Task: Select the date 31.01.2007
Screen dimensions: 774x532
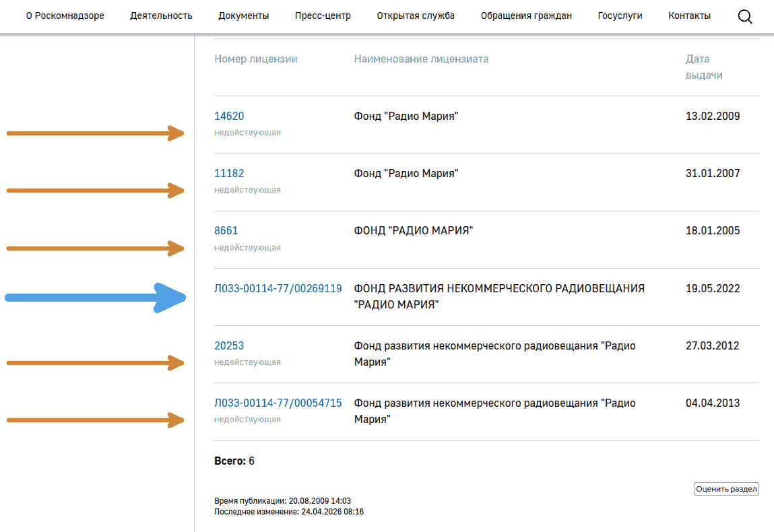Action: (713, 173)
